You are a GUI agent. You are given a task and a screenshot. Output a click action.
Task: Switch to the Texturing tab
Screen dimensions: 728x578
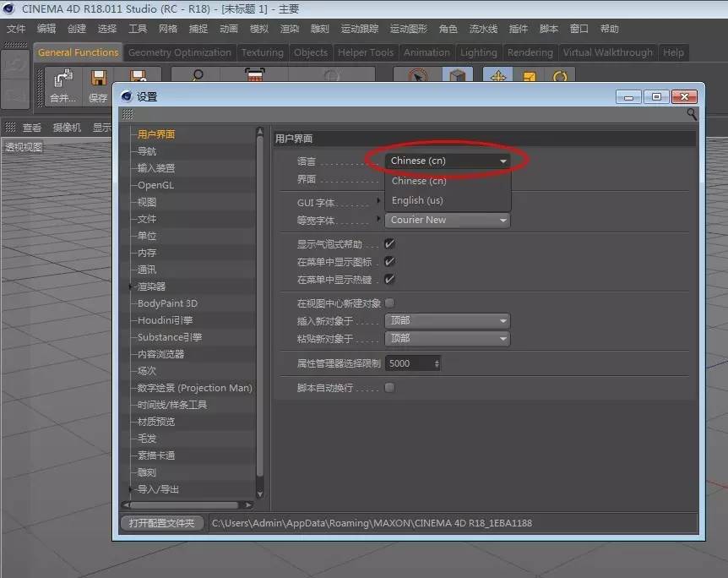[x=263, y=52]
